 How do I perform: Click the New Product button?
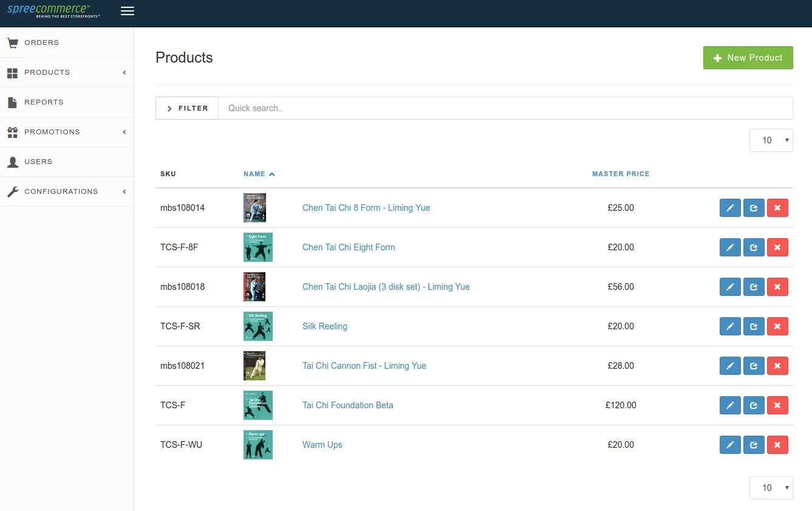coord(748,58)
